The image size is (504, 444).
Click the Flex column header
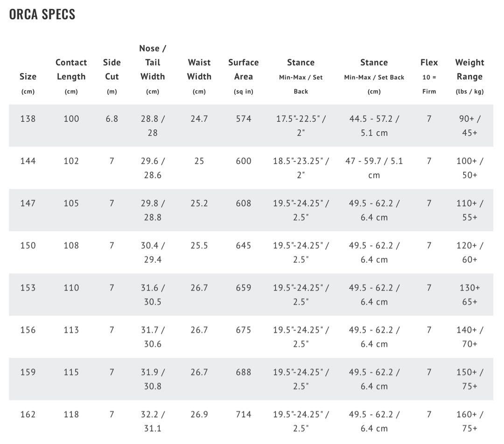(429, 63)
